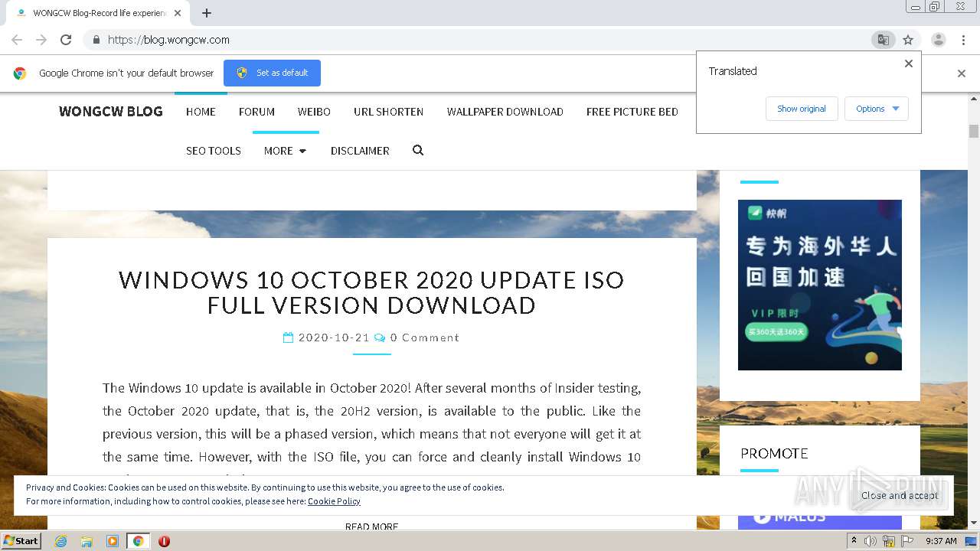Bookmark this page with star icon
This screenshot has width=980, height=551.
click(x=908, y=40)
